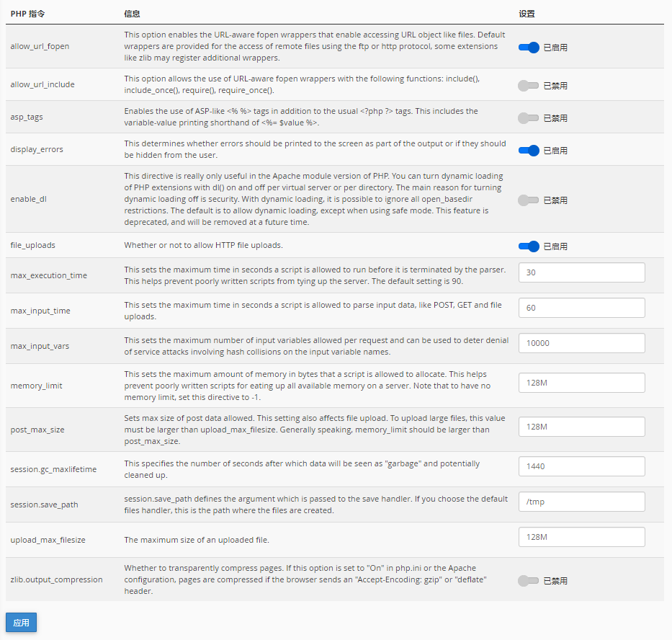
Task: Enable the asp_tags toggle
Action: 529,118
